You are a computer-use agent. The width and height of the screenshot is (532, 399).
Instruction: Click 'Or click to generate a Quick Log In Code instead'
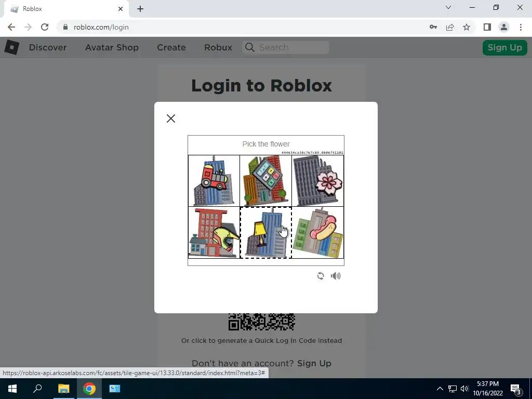click(x=262, y=341)
